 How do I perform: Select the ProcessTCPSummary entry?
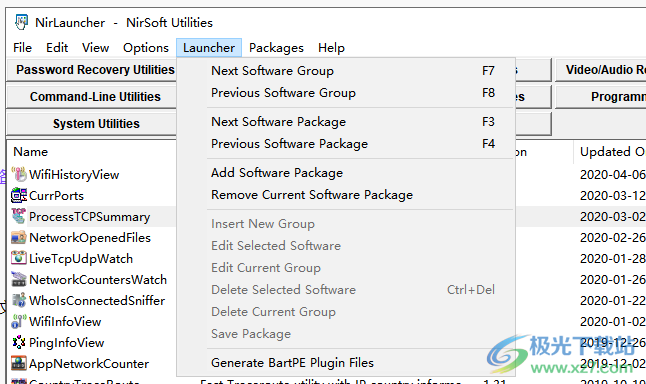[x=89, y=217]
